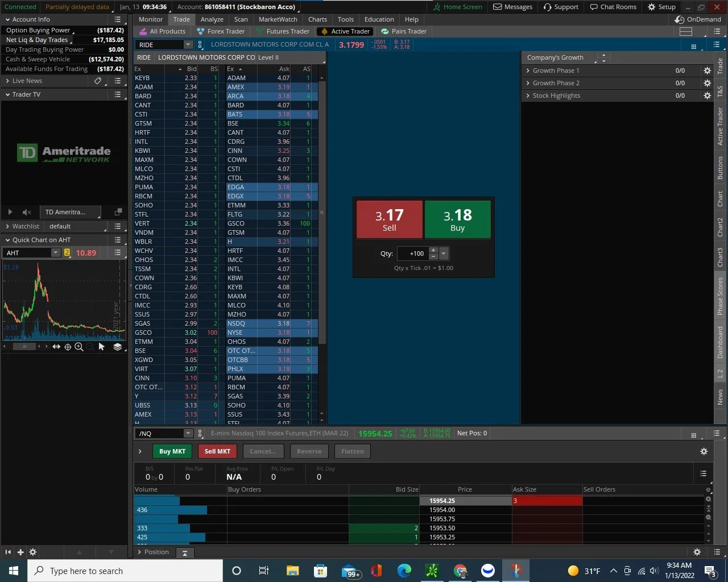Expand the Growth Phase 2 section

pos(528,83)
